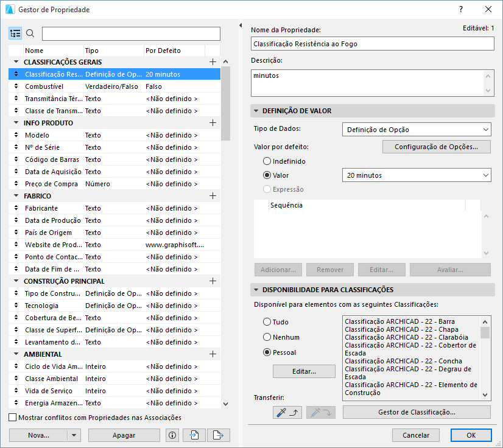Viewport: 503px width, 448px height.
Task: Switch to tree list view icon
Action: click(x=15, y=33)
